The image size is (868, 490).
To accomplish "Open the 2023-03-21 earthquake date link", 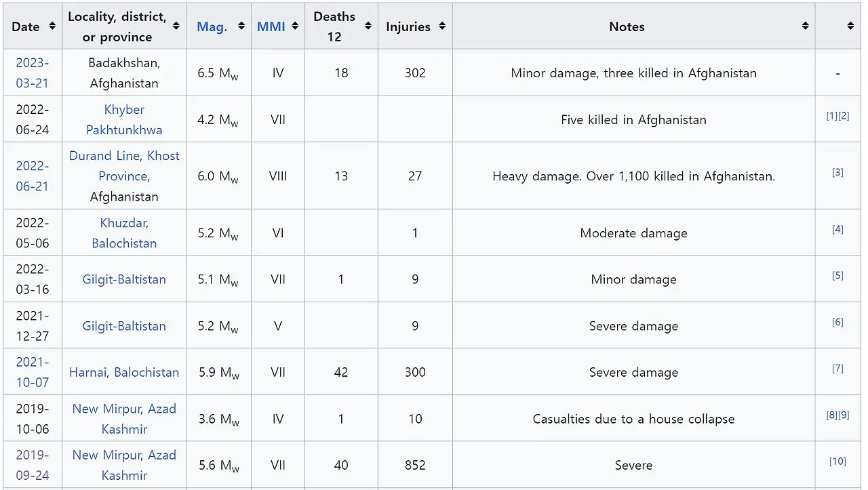I will pyautogui.click(x=33, y=73).
